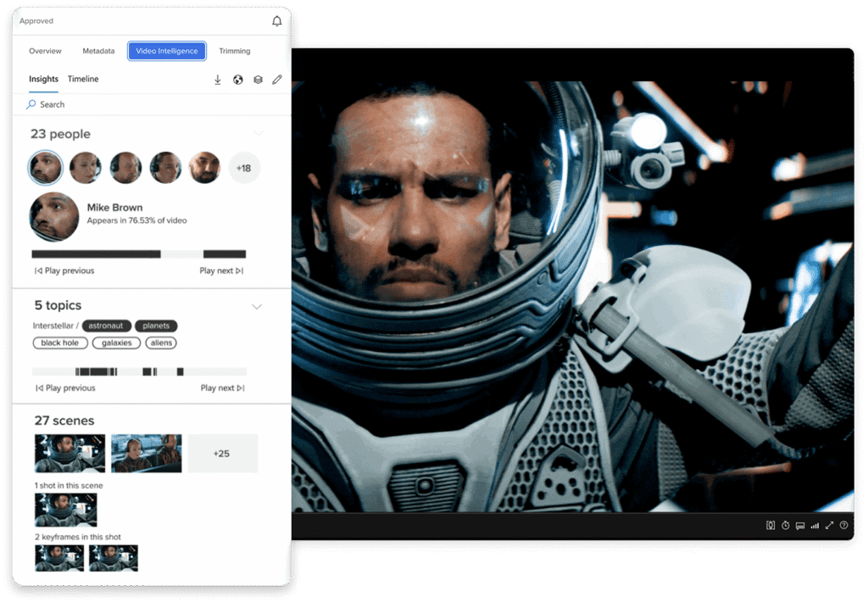
Task: Select the Insights sub-tab
Action: tap(44, 79)
